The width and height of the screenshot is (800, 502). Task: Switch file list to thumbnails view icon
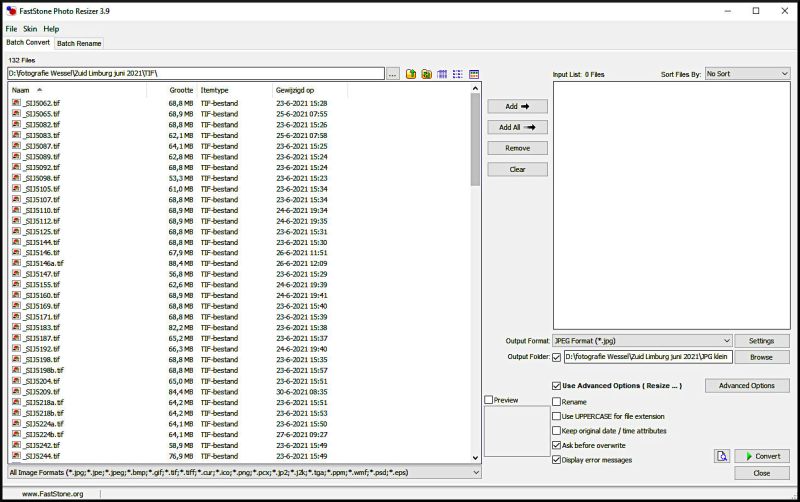[x=442, y=74]
